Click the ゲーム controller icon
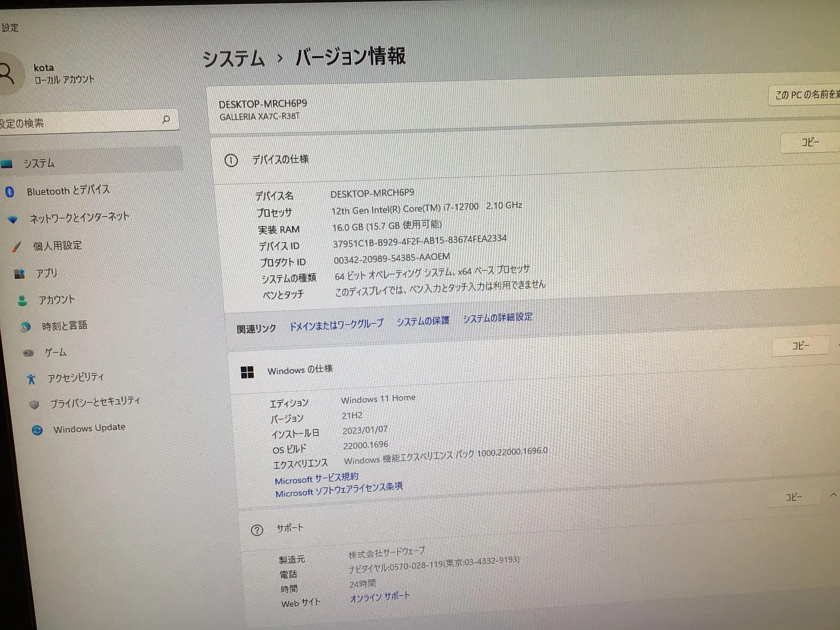 coord(29,353)
